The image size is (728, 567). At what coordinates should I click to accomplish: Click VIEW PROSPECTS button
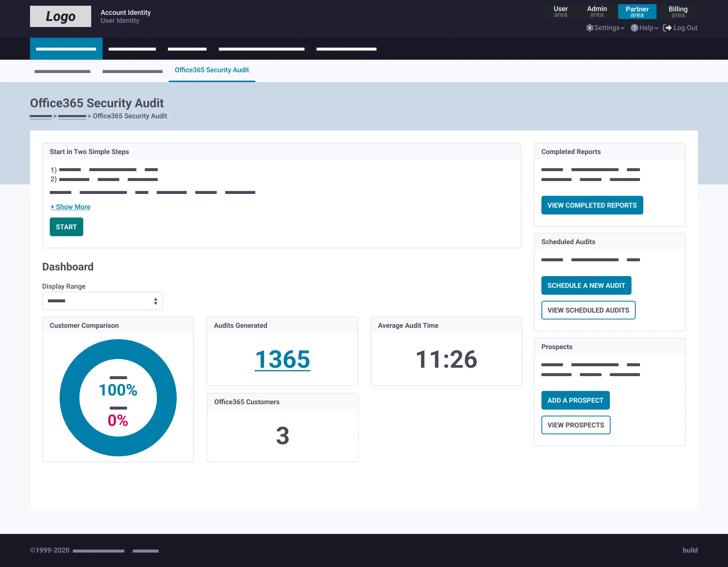click(576, 425)
